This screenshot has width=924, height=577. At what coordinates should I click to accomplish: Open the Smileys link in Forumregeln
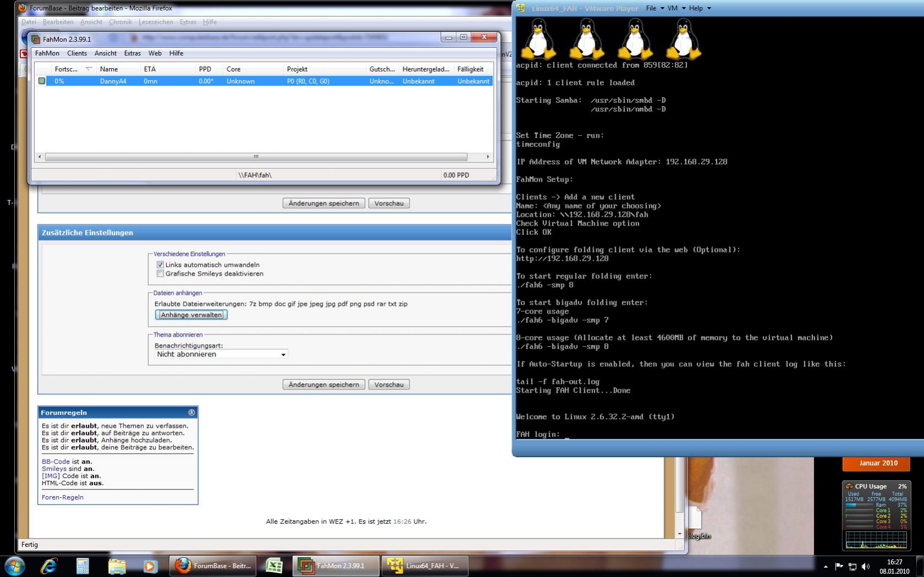pyautogui.click(x=54, y=469)
